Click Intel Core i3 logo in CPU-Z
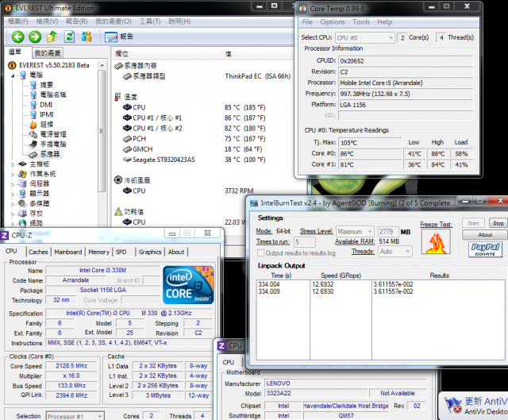 [x=188, y=285]
